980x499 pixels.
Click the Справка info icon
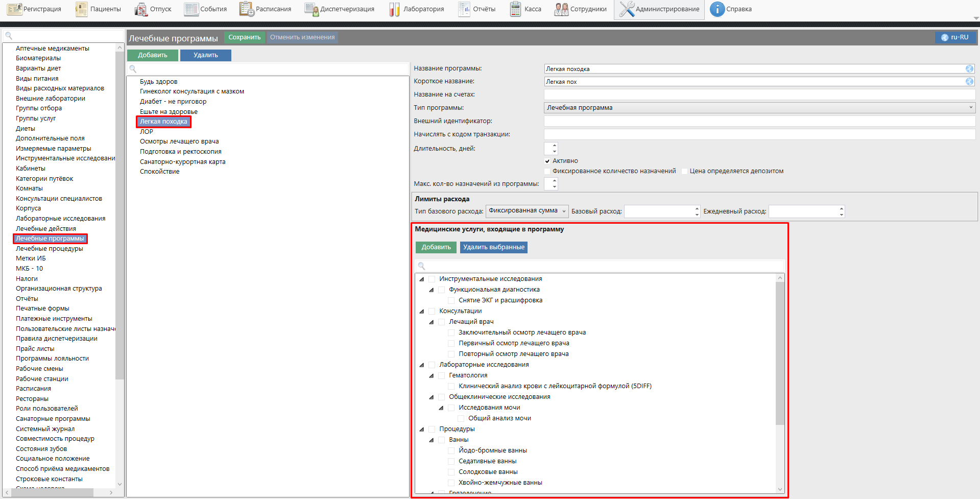(717, 9)
